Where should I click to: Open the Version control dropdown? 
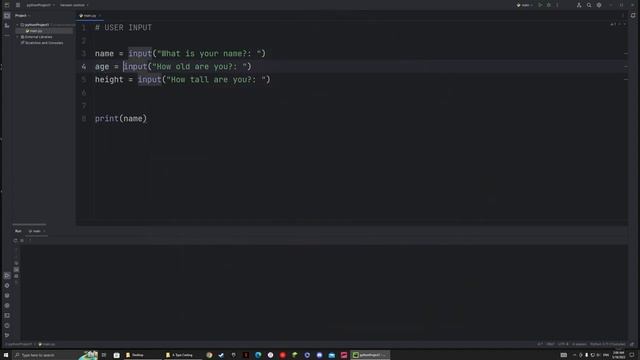tap(74, 5)
